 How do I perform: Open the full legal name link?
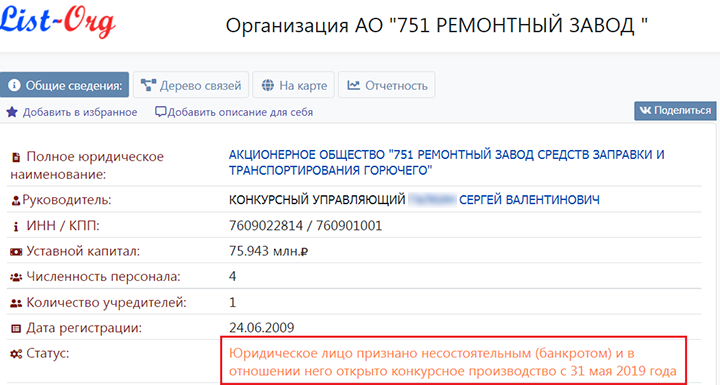click(446, 162)
